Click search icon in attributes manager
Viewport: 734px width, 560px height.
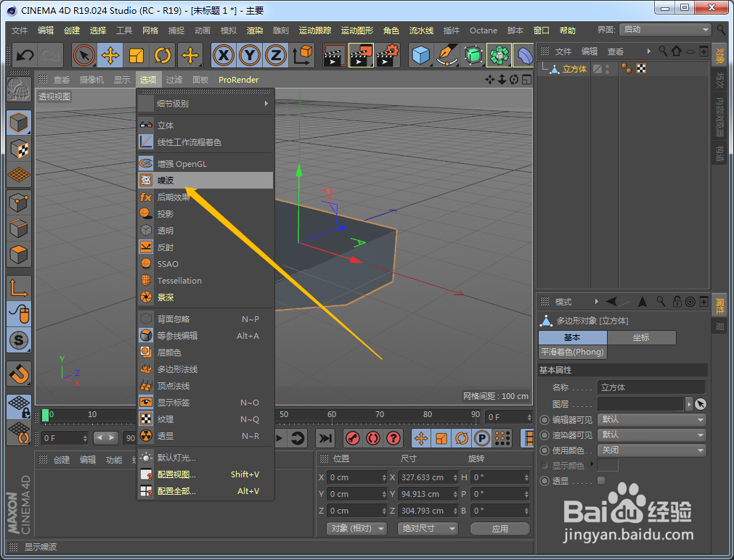pos(661,302)
